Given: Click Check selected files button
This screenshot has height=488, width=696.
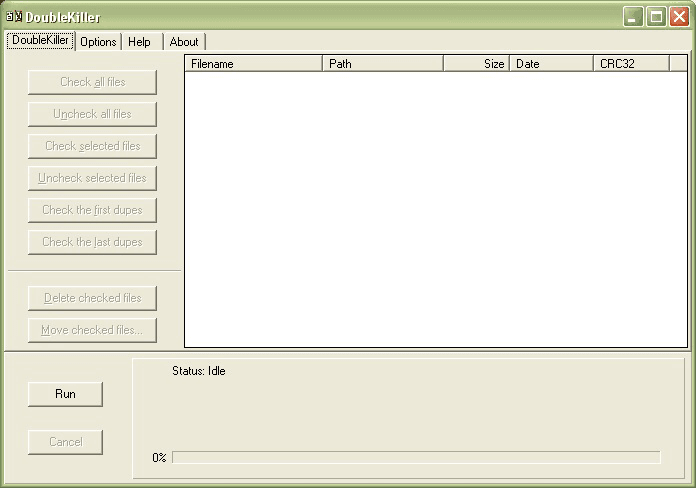Looking at the screenshot, I should (x=92, y=146).
